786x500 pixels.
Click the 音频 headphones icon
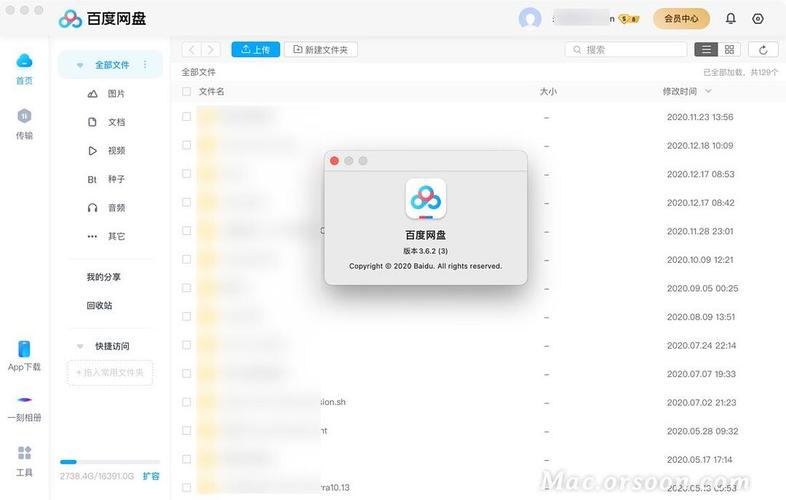click(x=92, y=208)
